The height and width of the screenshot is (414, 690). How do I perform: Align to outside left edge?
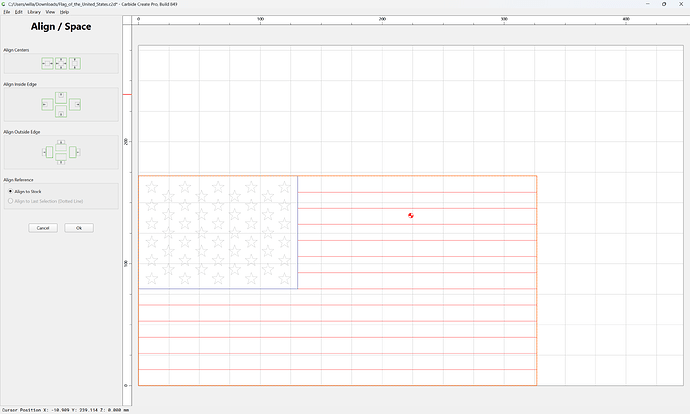pos(48,152)
